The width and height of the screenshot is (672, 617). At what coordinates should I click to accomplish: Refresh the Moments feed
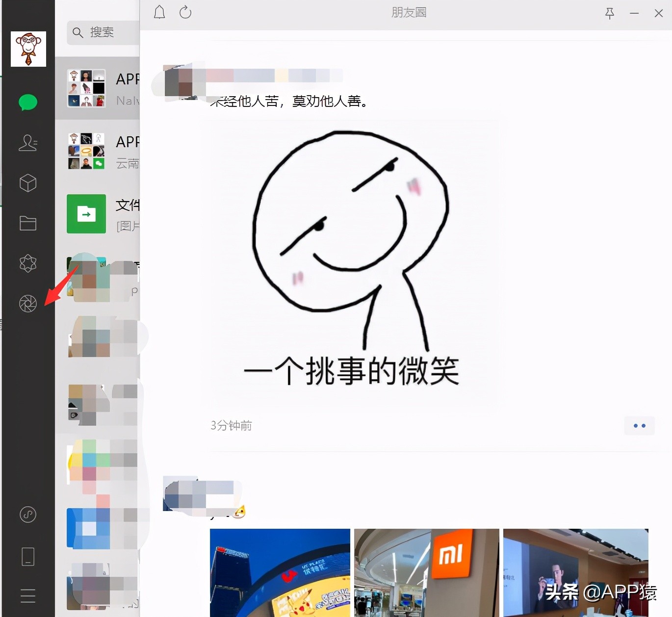pyautogui.click(x=185, y=12)
